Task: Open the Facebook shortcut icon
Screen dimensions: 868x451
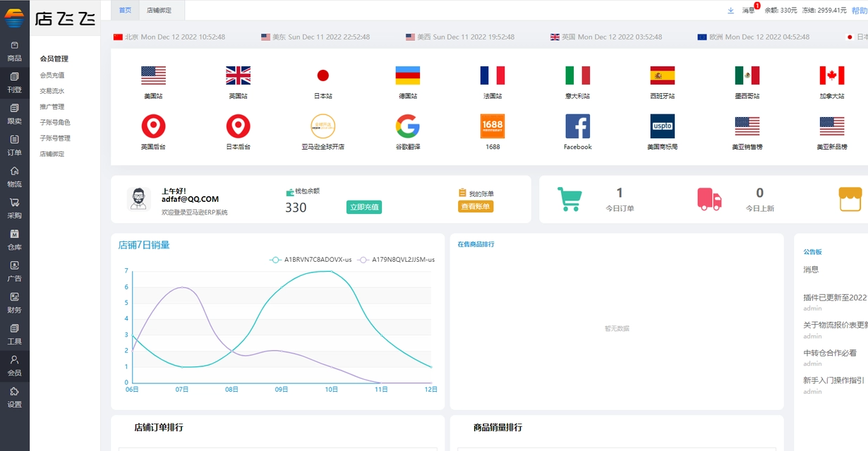Action: click(x=577, y=126)
